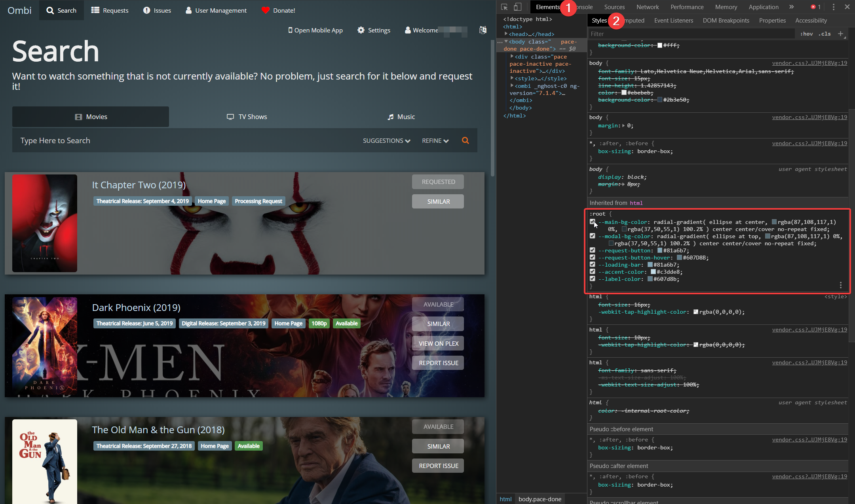Open DevTools three-dot customize menu
The image size is (855, 504).
point(833,7)
